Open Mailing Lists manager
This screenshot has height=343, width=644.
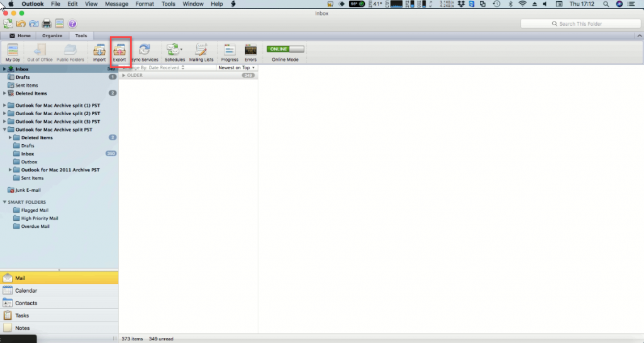[x=201, y=53]
